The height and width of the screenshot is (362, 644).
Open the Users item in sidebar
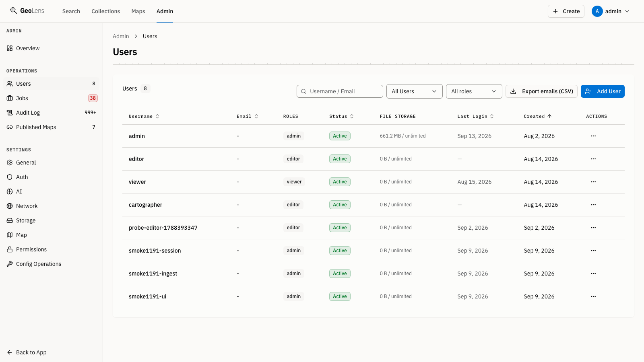(51, 84)
